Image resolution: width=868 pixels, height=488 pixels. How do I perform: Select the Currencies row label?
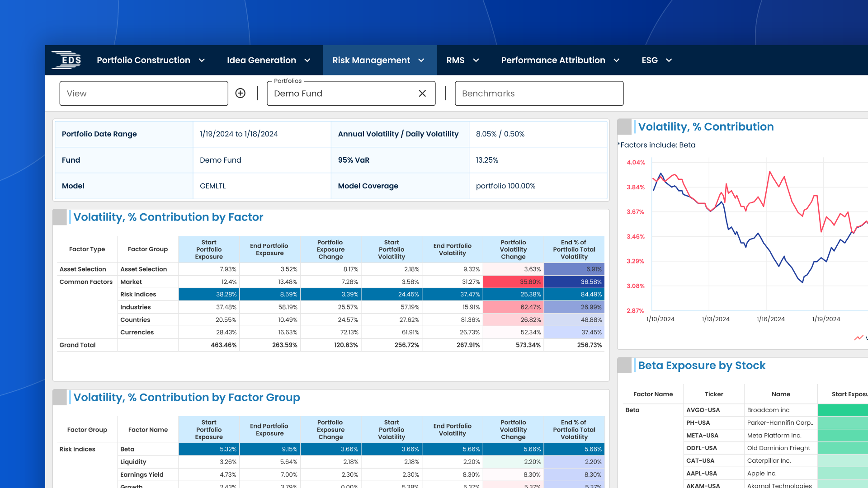(137, 332)
